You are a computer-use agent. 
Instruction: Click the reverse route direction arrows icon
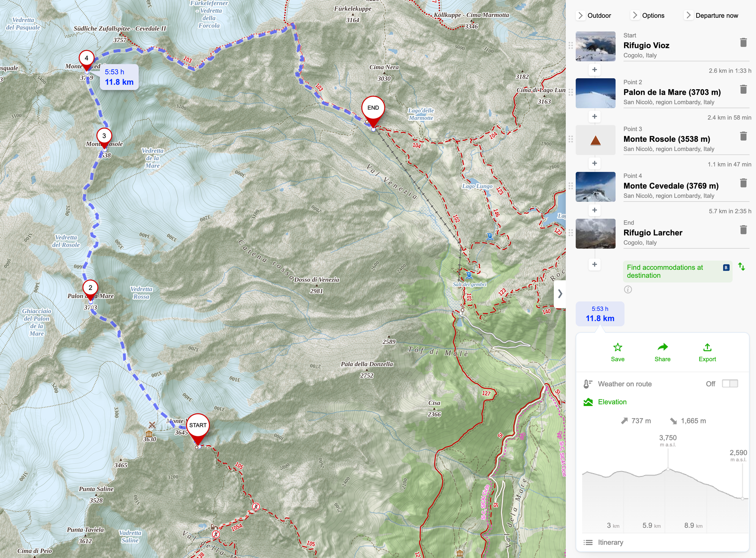742,267
